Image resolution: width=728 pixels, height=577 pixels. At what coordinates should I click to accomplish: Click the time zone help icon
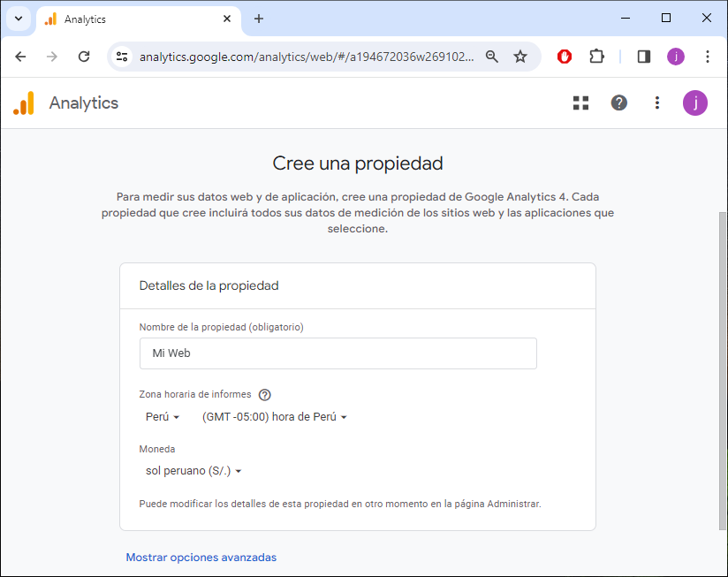(x=264, y=395)
